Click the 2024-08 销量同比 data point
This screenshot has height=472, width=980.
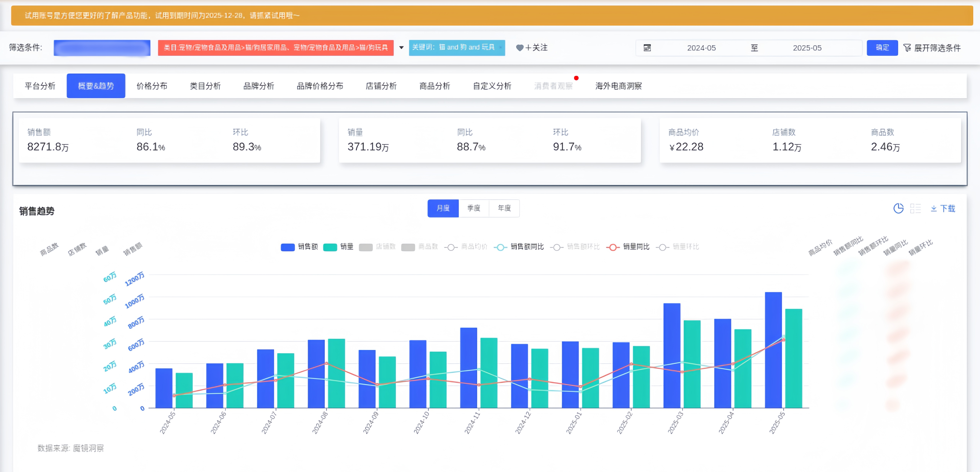[x=326, y=364]
